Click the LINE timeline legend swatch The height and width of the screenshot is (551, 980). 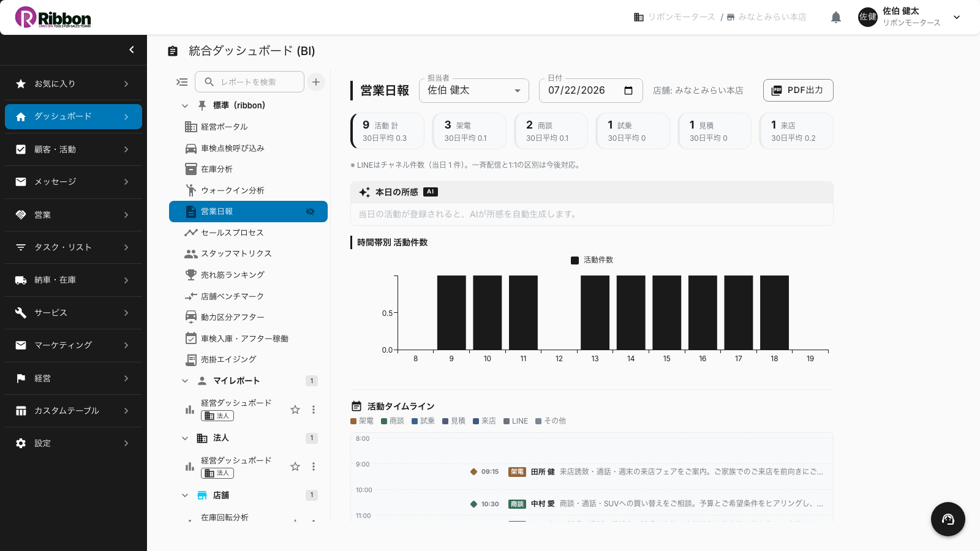[x=507, y=421]
